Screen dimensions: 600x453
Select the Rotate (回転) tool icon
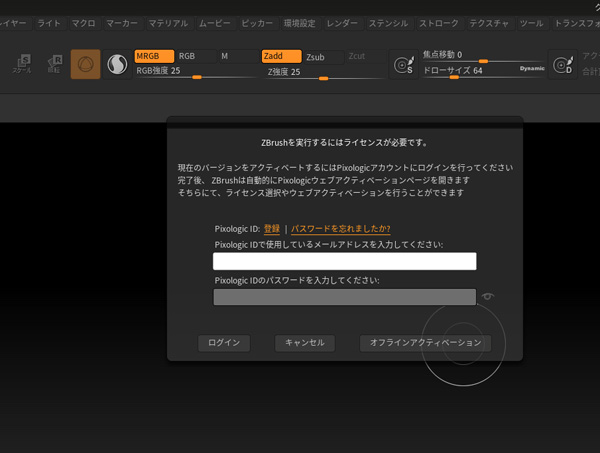(x=54, y=64)
